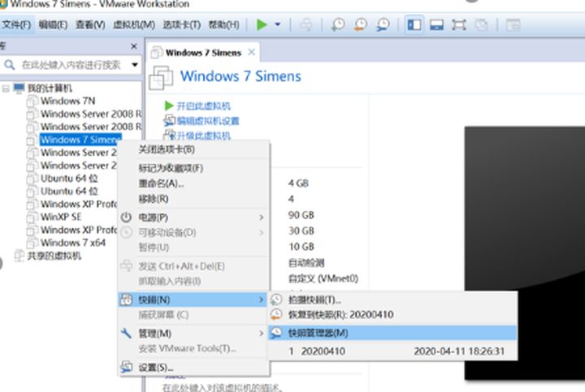The height and width of the screenshot is (392, 585).
Task: Choose 关闭选项卡(B) from context menu
Action: pos(193,149)
